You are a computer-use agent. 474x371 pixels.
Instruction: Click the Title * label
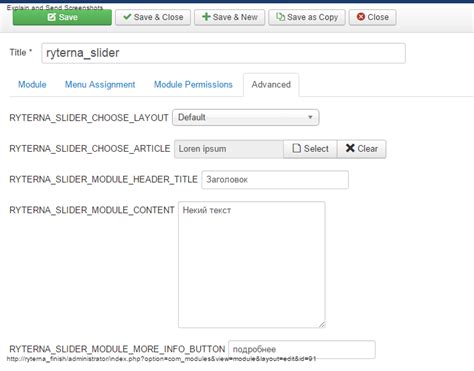tap(21, 52)
